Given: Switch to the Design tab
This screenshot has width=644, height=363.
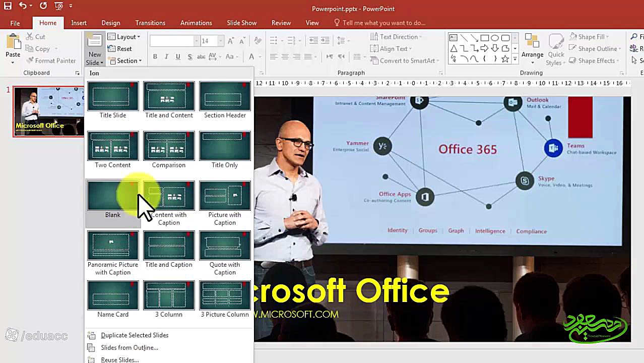Looking at the screenshot, I should pyautogui.click(x=111, y=23).
